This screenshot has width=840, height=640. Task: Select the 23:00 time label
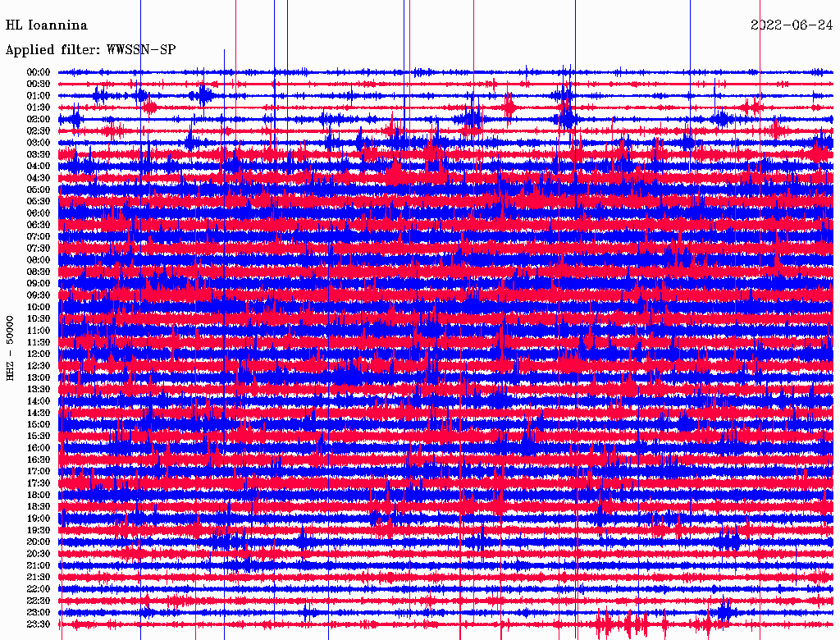click(x=38, y=613)
